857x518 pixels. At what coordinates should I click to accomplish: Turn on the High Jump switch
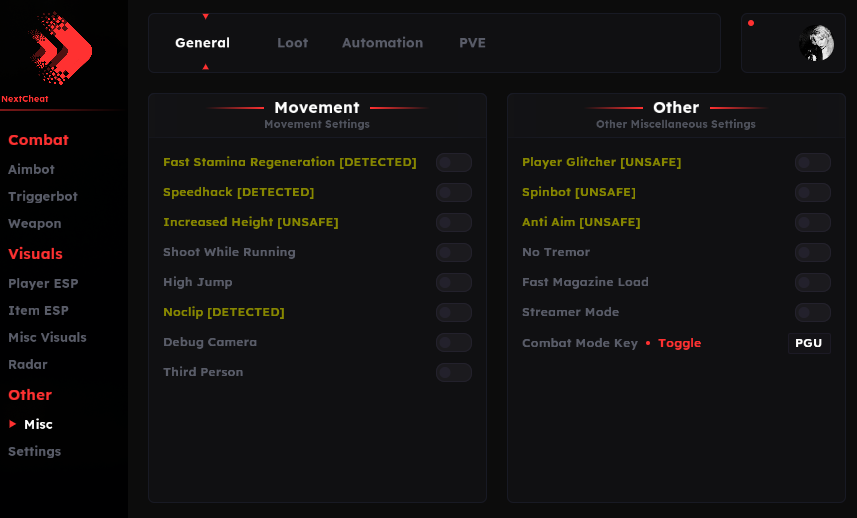point(453,282)
